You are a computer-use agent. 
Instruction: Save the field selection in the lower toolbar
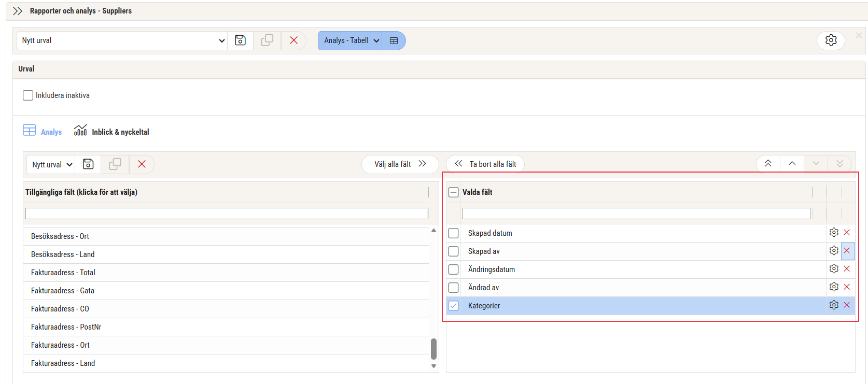[88, 164]
